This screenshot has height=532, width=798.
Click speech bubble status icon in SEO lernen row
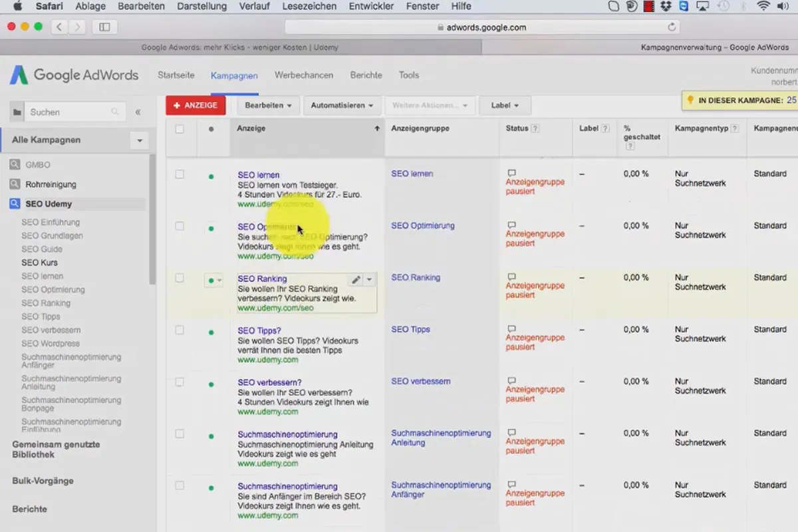[511, 173]
